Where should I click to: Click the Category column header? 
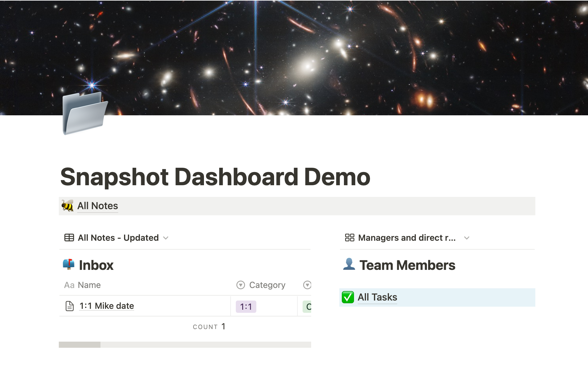coord(267,285)
